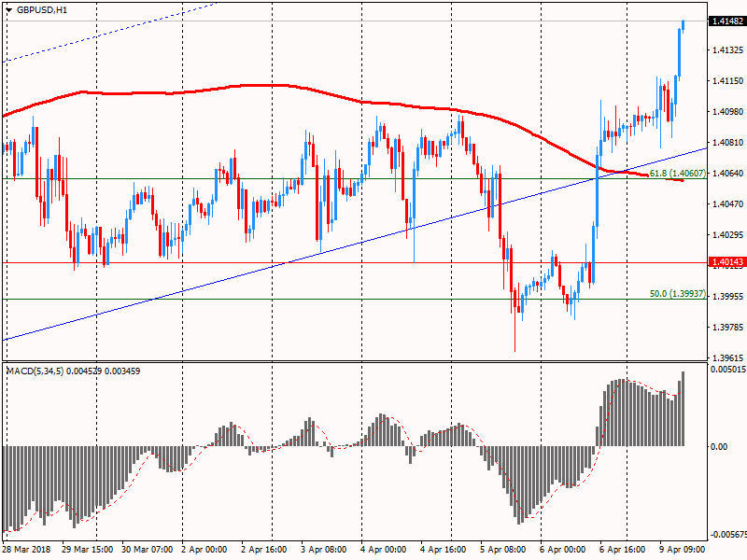
Task: Click the time axis label 3 Apr 08:00
Action: point(324,550)
